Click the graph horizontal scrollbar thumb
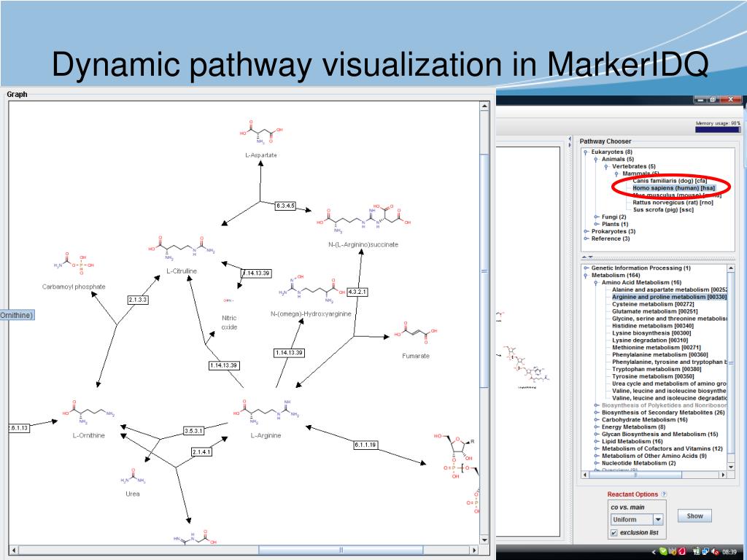This screenshot has width=747, height=560. pyautogui.click(x=341, y=550)
